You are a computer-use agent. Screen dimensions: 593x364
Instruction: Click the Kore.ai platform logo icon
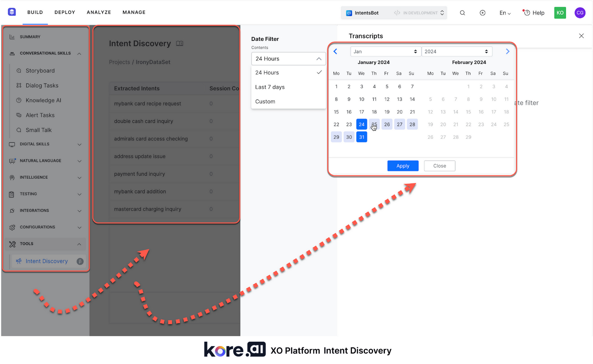tap(12, 12)
